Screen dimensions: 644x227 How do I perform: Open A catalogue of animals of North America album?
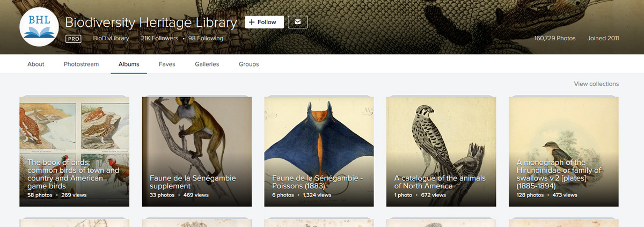pos(441,151)
